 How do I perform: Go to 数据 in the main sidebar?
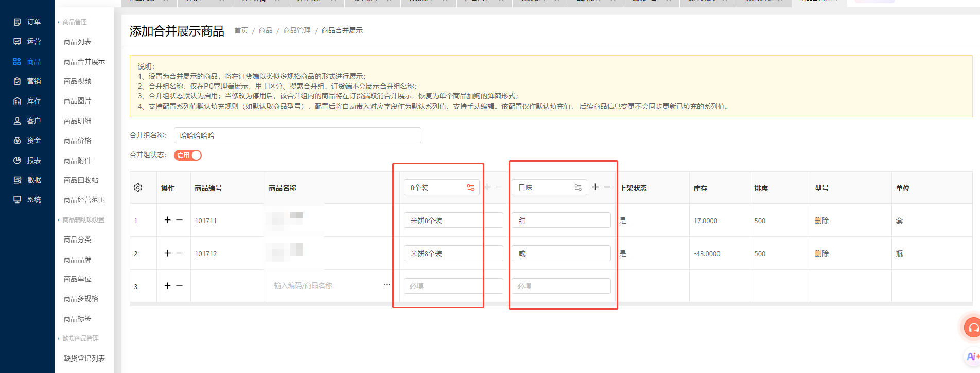(x=27, y=180)
